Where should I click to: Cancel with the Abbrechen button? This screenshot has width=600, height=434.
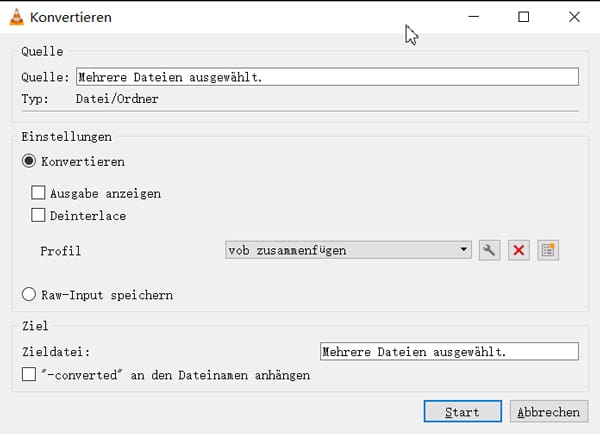546,412
